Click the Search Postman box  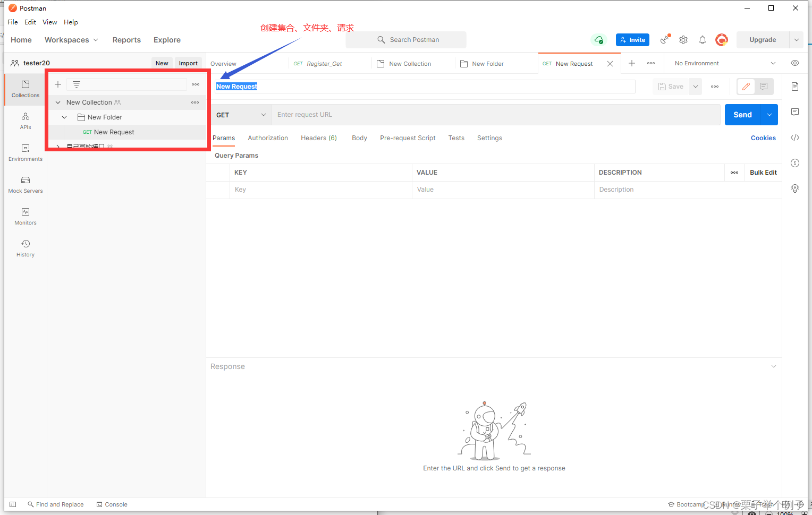(x=406, y=40)
